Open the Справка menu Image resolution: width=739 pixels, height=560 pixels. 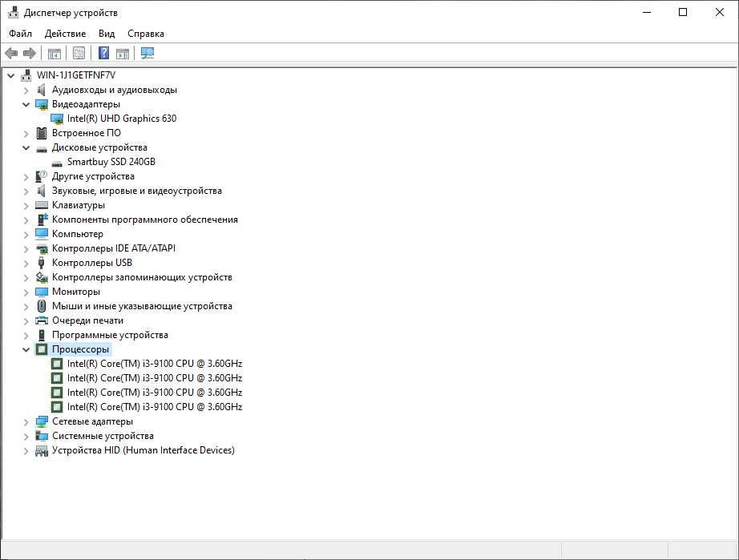click(146, 34)
